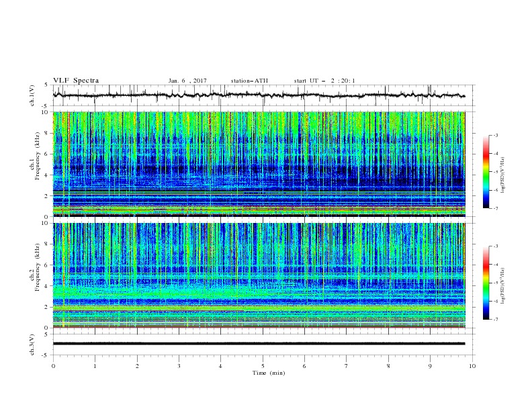This screenshot has height=411, width=532.
Task: Click the "6" label on the time axis
Action: (x=304, y=366)
